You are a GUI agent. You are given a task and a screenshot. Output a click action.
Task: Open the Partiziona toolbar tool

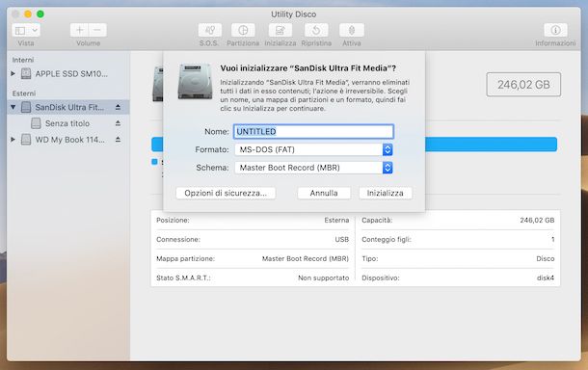pyautogui.click(x=243, y=30)
